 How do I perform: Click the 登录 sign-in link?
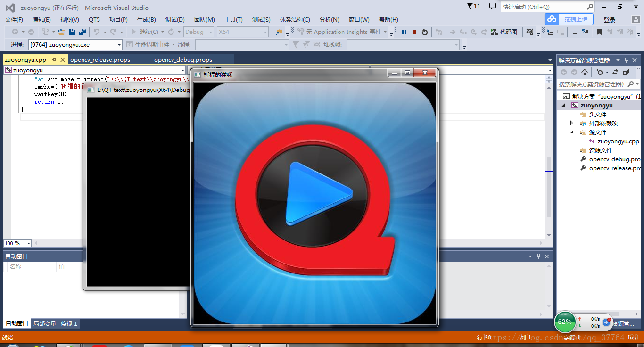coord(610,20)
